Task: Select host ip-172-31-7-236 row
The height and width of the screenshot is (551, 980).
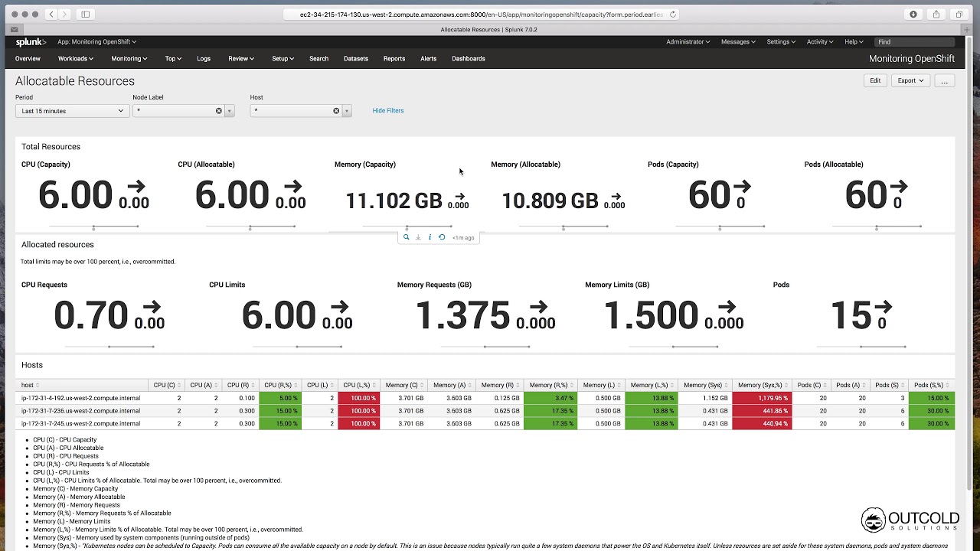Action: tap(485, 411)
